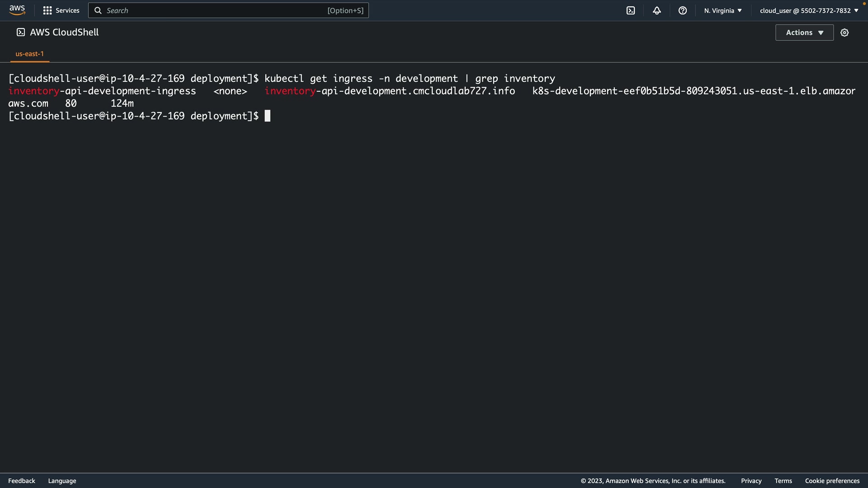Open the notifications bell icon
868x488 pixels.
tap(657, 10)
